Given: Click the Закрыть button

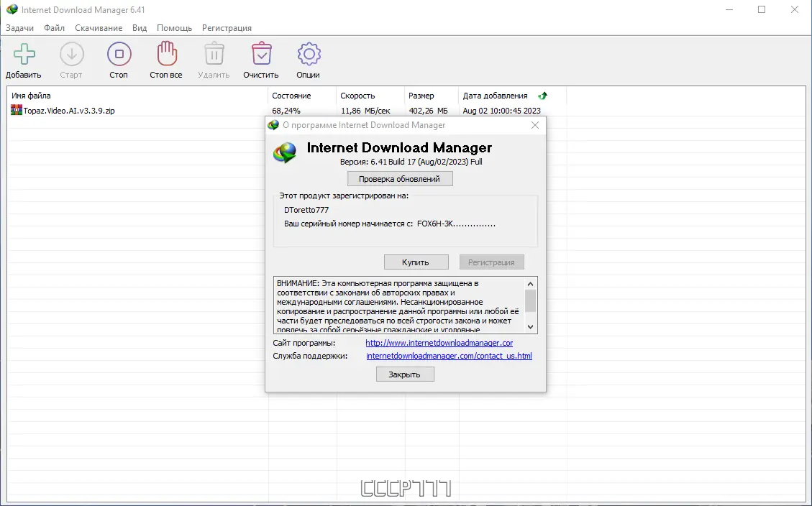Looking at the screenshot, I should (x=404, y=374).
